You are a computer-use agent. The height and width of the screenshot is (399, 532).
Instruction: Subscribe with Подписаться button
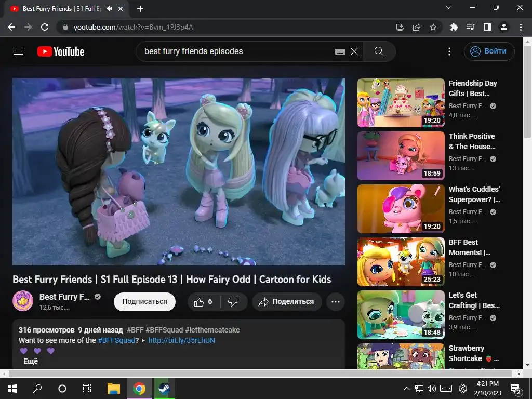(144, 302)
